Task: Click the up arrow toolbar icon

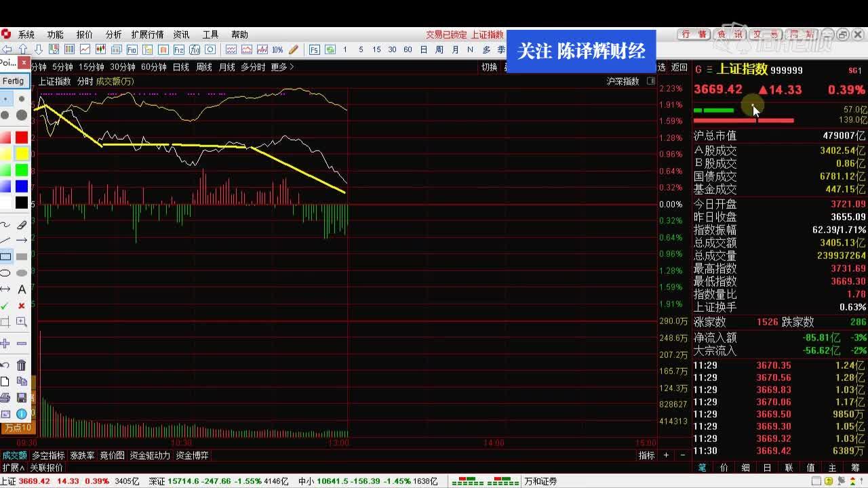Action: click(x=23, y=49)
